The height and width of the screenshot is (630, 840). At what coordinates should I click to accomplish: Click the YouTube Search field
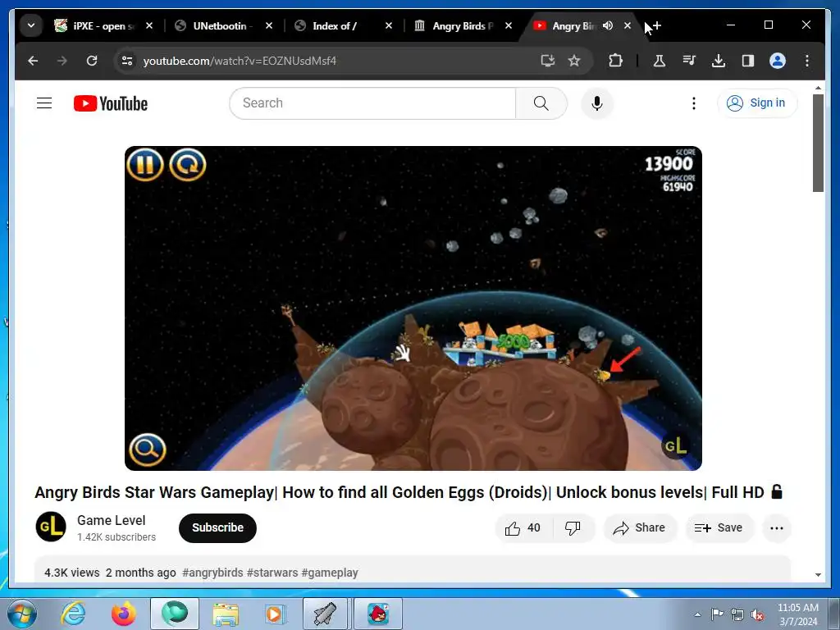(373, 103)
